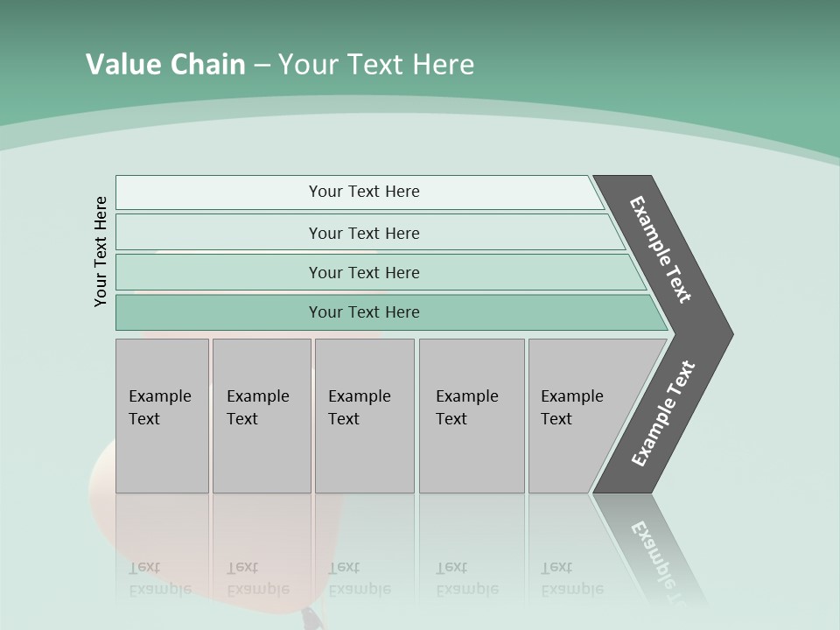This screenshot has height=630, width=840.
Task: Select the third 'Your Text Here' bar
Action: click(x=363, y=272)
